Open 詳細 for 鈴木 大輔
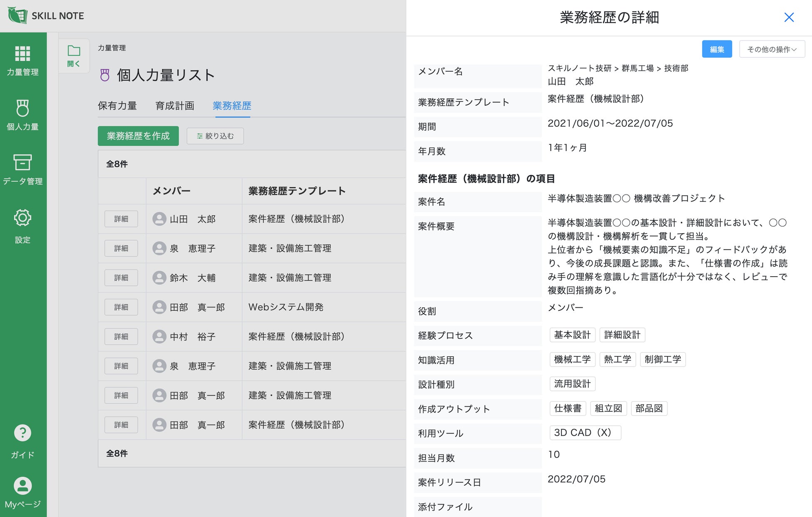The image size is (812, 517). tap(121, 278)
